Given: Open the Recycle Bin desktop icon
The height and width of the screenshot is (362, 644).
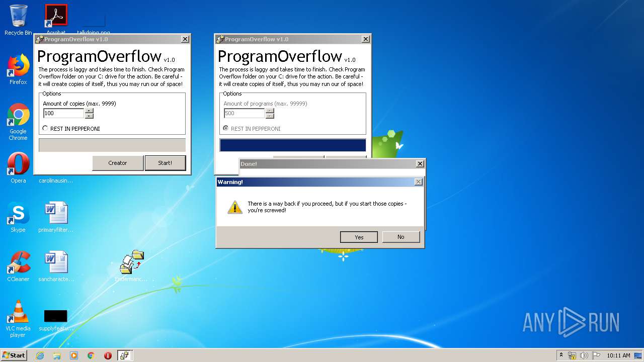Looking at the screenshot, I should click(18, 20).
